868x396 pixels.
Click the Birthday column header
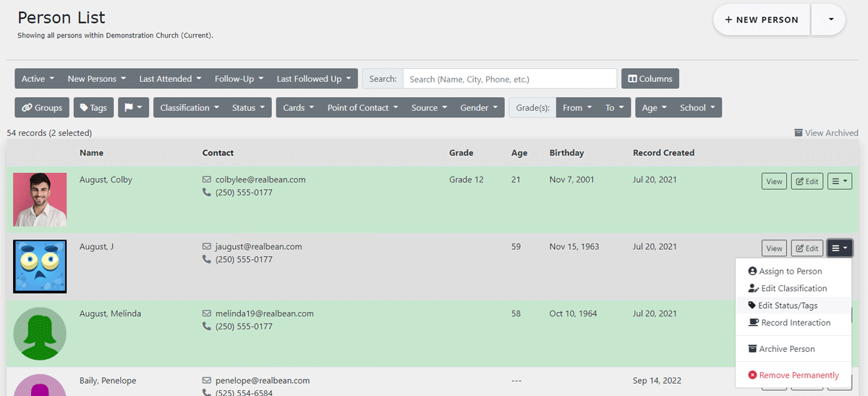pyautogui.click(x=566, y=153)
